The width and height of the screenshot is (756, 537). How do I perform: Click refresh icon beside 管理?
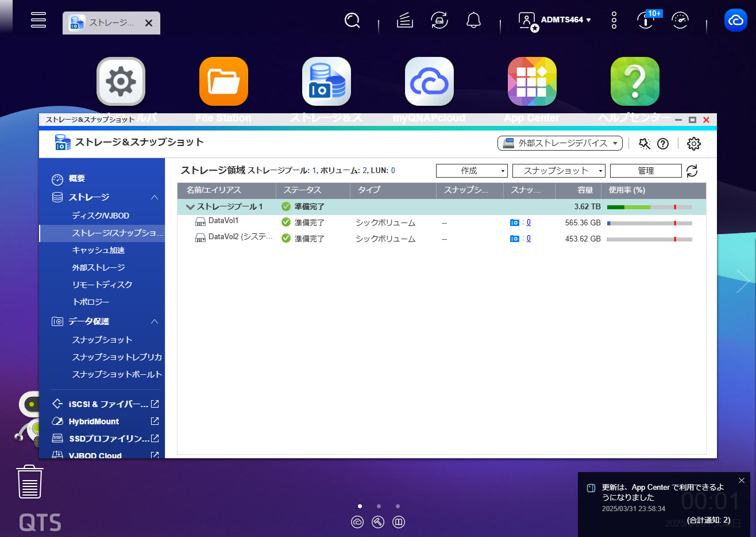[x=692, y=171]
